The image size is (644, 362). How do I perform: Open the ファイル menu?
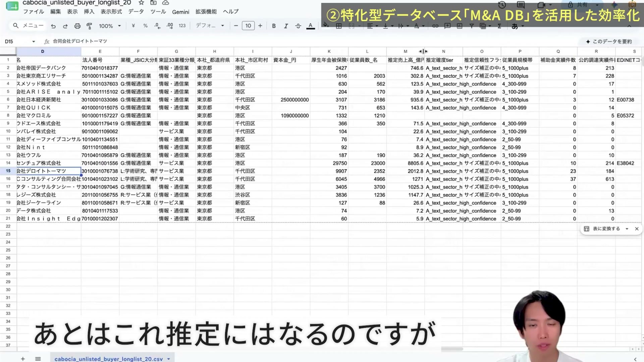[x=34, y=12]
